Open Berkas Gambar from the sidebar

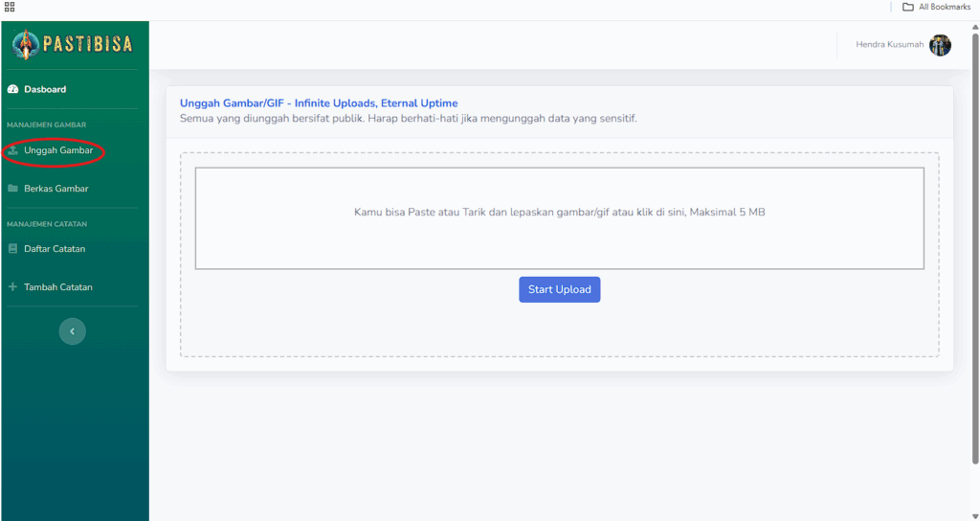pos(73,189)
